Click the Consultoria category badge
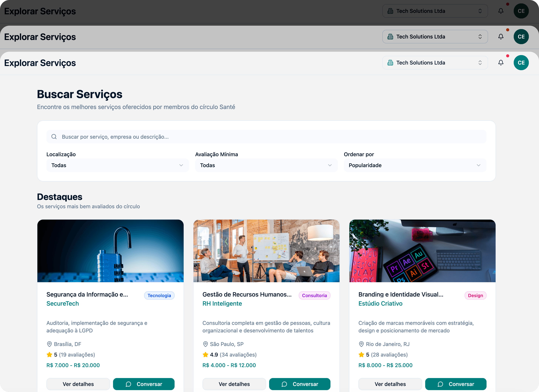The image size is (539, 392). (x=314, y=295)
